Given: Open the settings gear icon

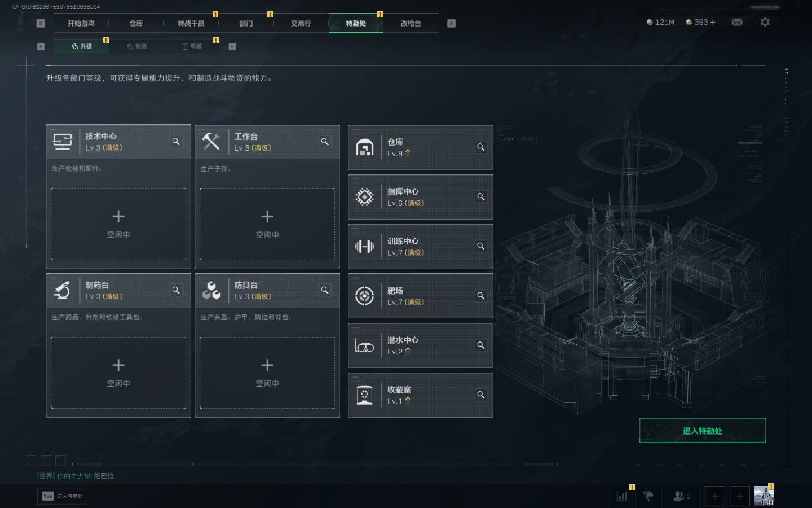Looking at the screenshot, I should click(x=765, y=22).
